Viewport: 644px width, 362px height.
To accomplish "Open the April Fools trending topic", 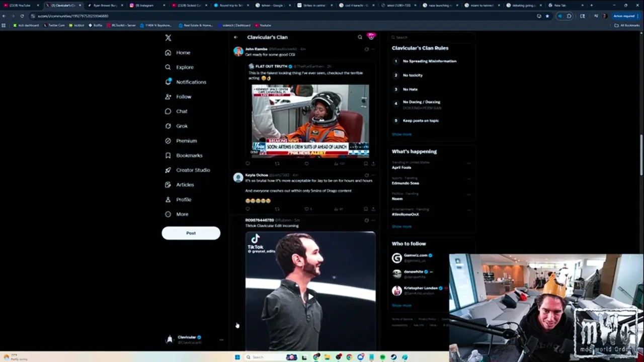I will pyautogui.click(x=401, y=167).
